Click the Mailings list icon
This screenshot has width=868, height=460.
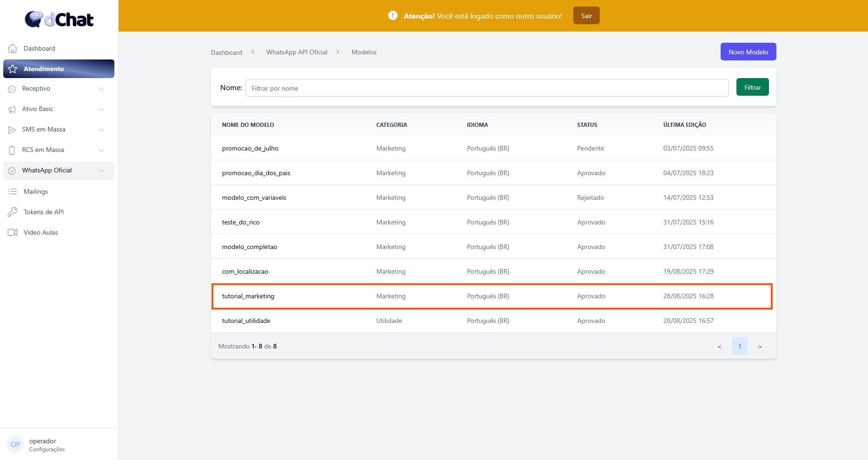point(13,191)
